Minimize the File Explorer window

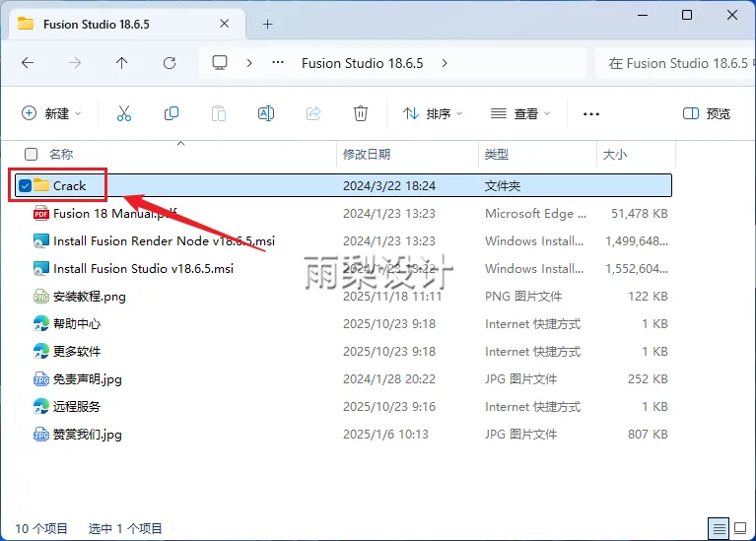click(643, 15)
